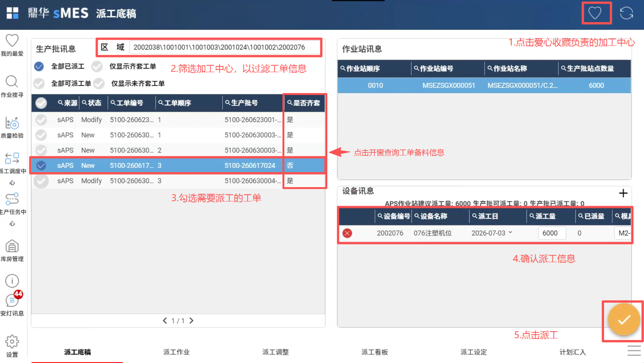Viewport: 644px width, 363px height.
Task: Toggle the 仅显示未齐套工单 option
Action: (99, 83)
